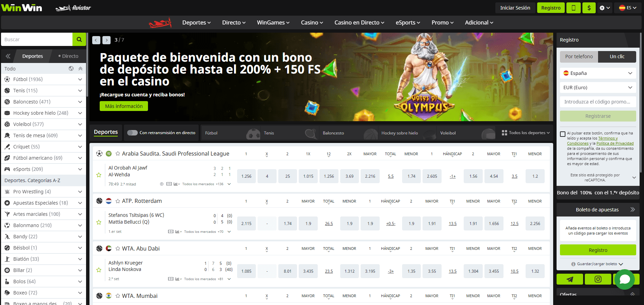
Task: Open the Directo navigation menu
Action: pos(234,22)
